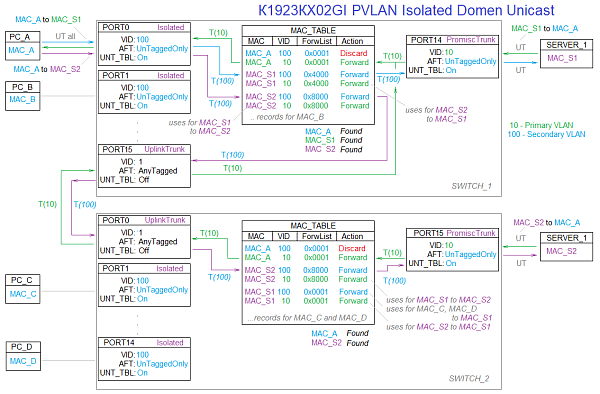Click the SERVER_1 MAC_S2 cell
This screenshot has height=394, width=600.
561,251
